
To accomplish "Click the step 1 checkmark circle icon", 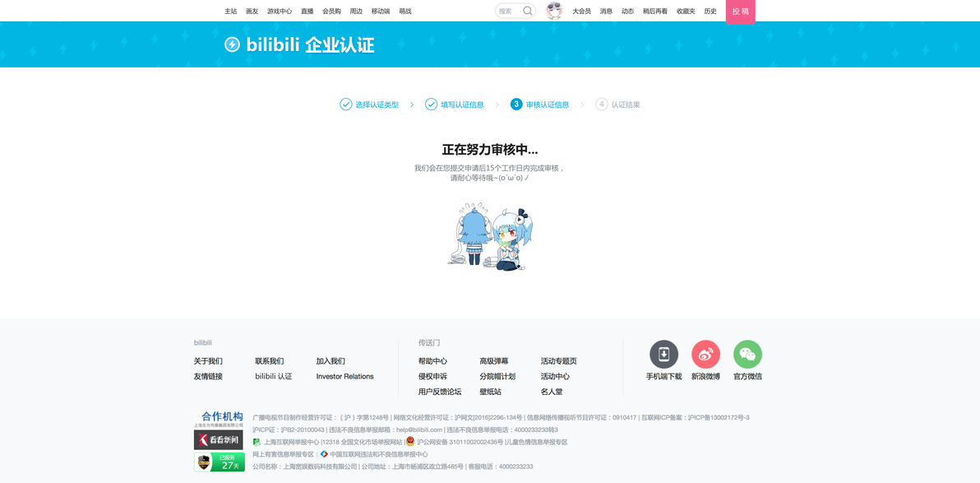I will tap(345, 104).
